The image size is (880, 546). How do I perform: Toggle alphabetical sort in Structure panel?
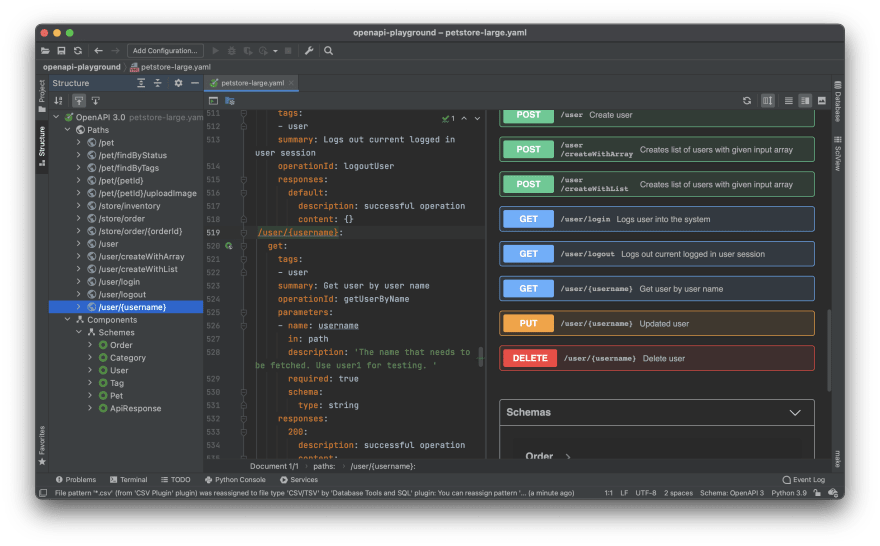click(58, 101)
